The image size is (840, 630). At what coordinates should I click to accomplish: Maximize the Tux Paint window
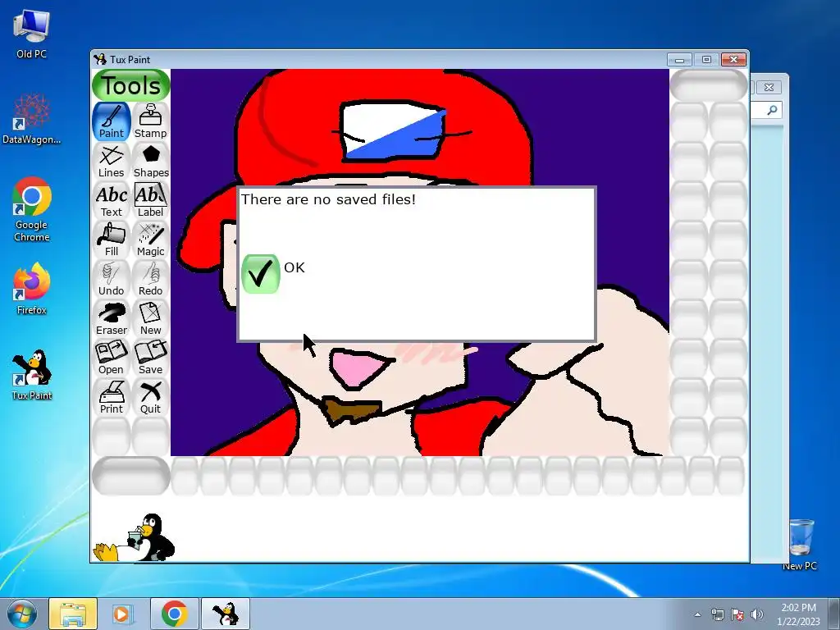(706, 59)
